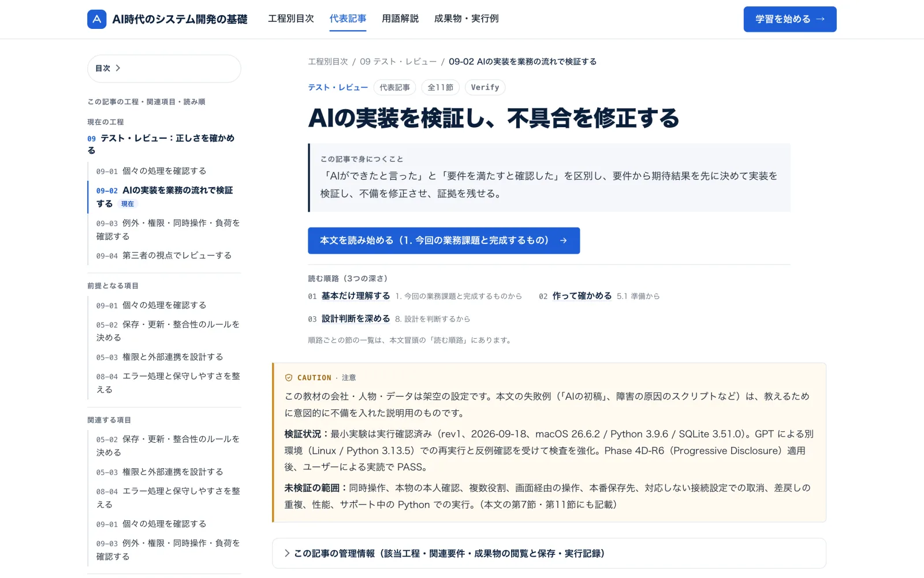
Task: Open 09-03 under 関連する項目
Action: click(168, 550)
